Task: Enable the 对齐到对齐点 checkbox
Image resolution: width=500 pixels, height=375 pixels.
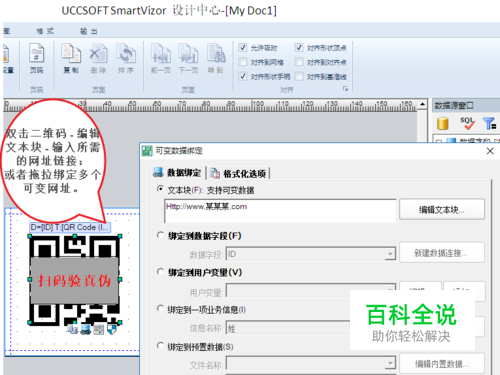Action: click(x=299, y=62)
